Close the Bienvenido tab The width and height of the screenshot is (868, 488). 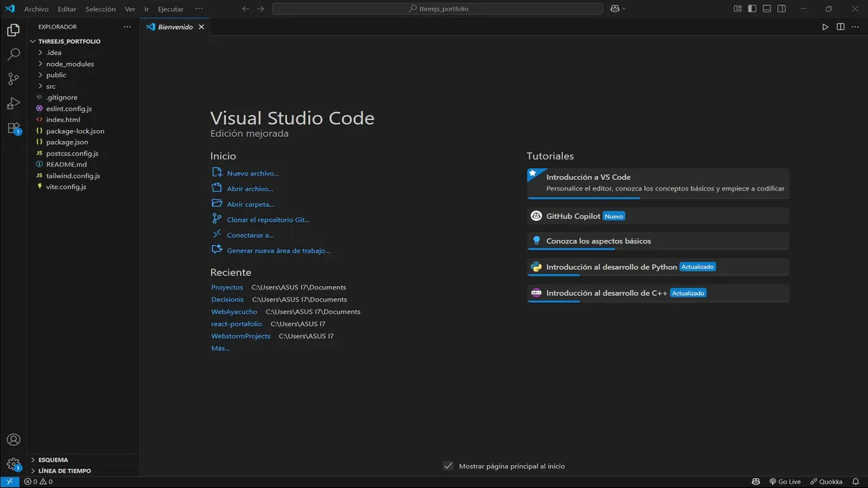pyautogui.click(x=201, y=27)
